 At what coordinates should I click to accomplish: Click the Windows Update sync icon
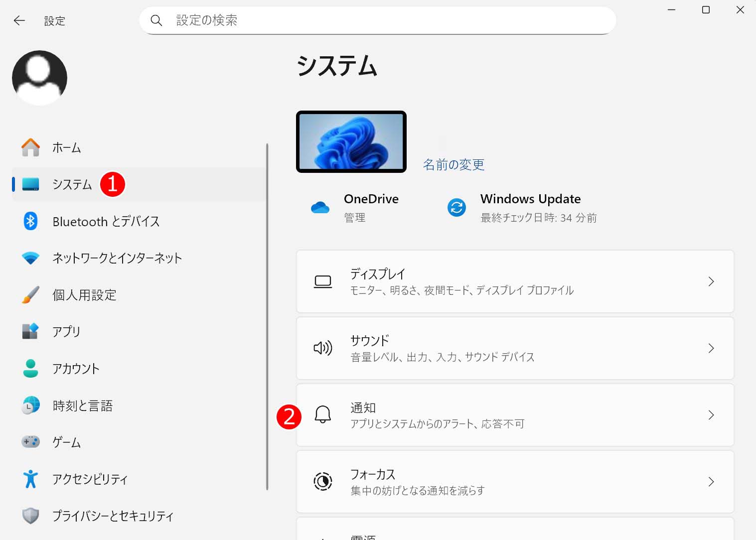click(456, 207)
